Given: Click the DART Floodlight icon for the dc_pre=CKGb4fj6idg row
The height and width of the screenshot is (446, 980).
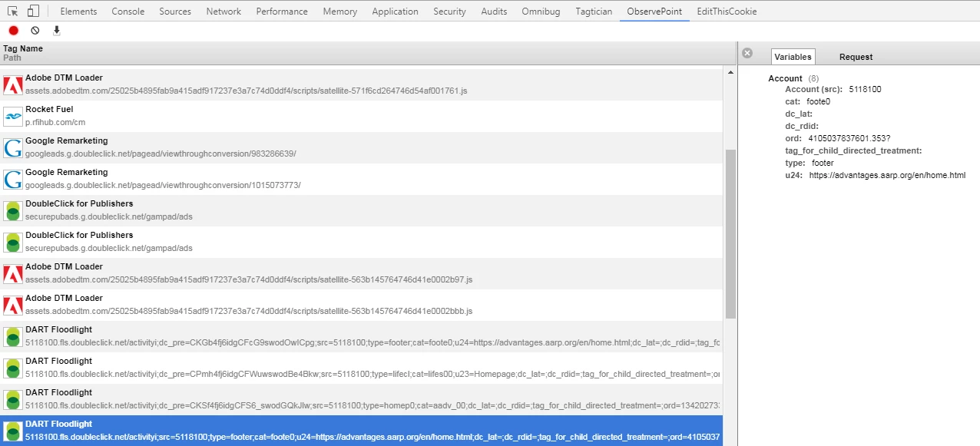Looking at the screenshot, I should [x=12, y=336].
